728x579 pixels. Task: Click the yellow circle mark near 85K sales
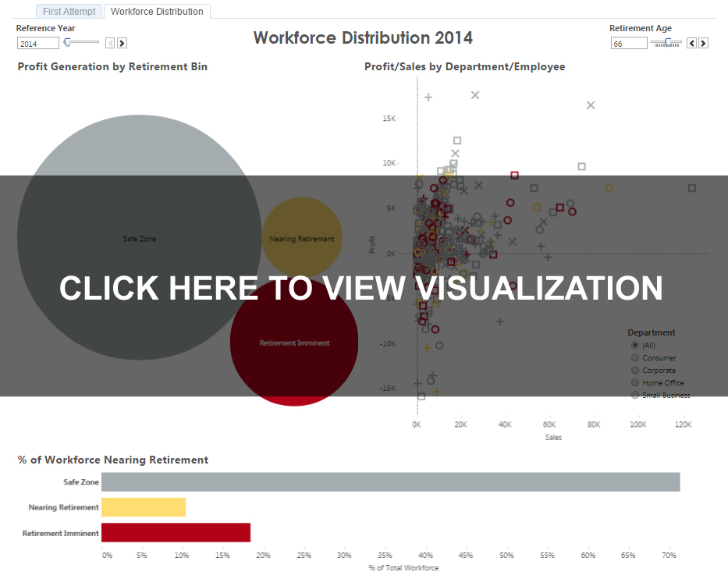pyautogui.click(x=609, y=187)
